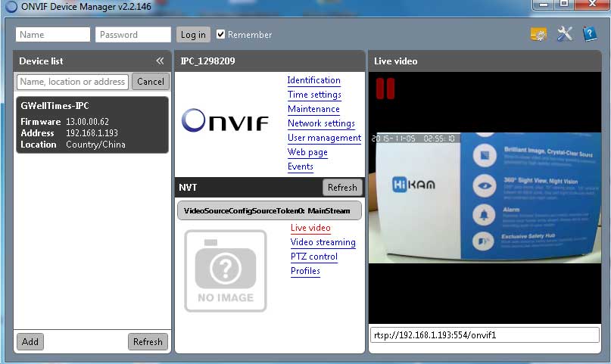611x364 pixels.
Task: Click the RTSP URL text field
Action: tap(485, 334)
